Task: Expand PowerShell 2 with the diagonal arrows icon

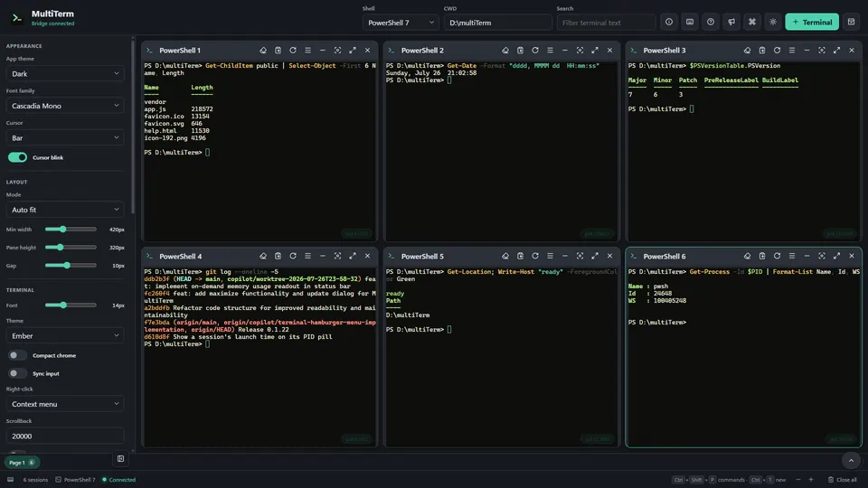Action: [x=595, y=51]
